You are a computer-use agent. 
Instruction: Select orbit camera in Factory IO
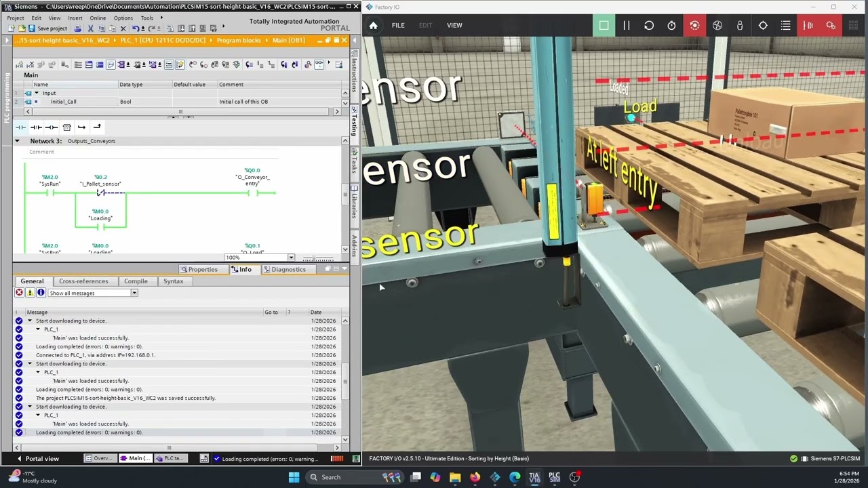pos(694,26)
